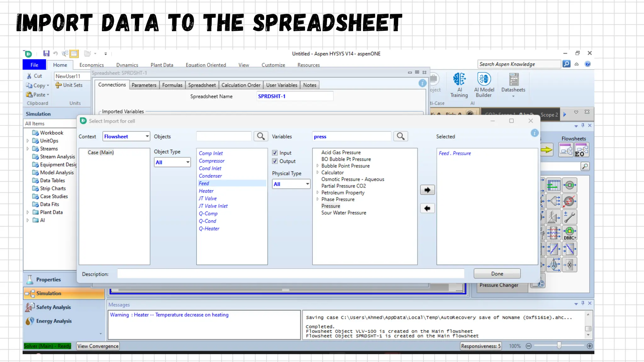This screenshot has height=362, width=644.
Task: Switch to Calculation Order tab
Action: [x=241, y=85]
